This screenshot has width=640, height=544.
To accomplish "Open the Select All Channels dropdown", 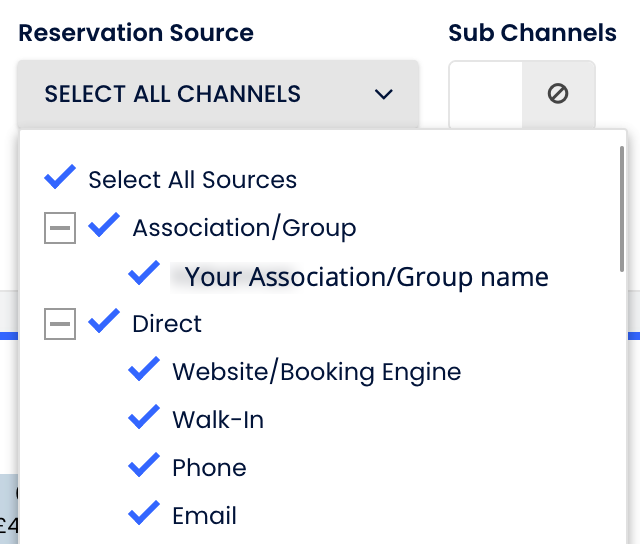I will click(200, 95).
